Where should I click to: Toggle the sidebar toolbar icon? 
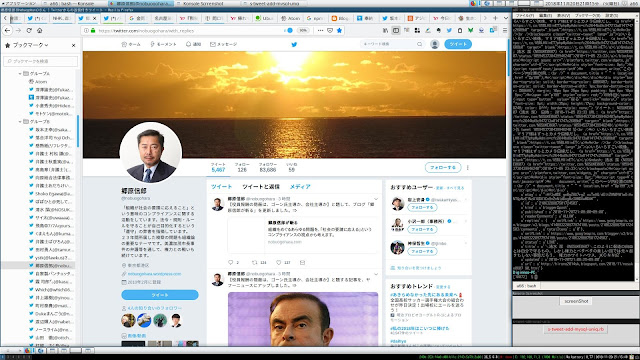click(396, 31)
